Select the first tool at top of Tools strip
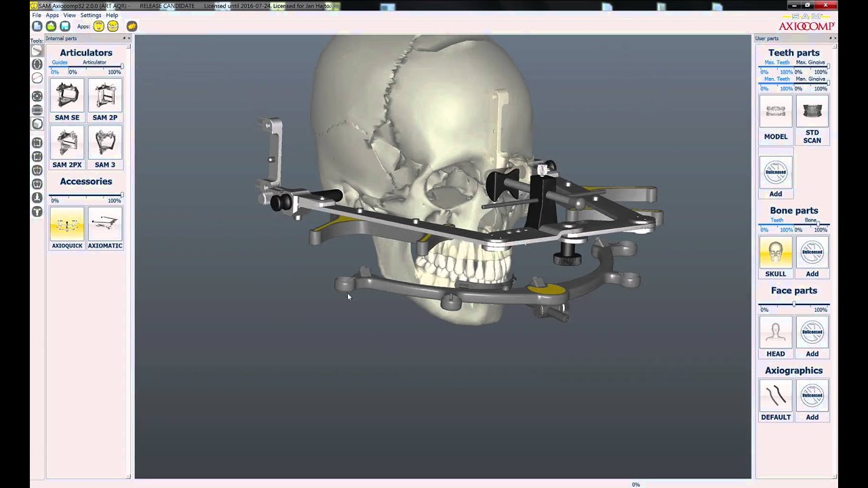Viewport: 868px width, 488px height. click(37, 51)
